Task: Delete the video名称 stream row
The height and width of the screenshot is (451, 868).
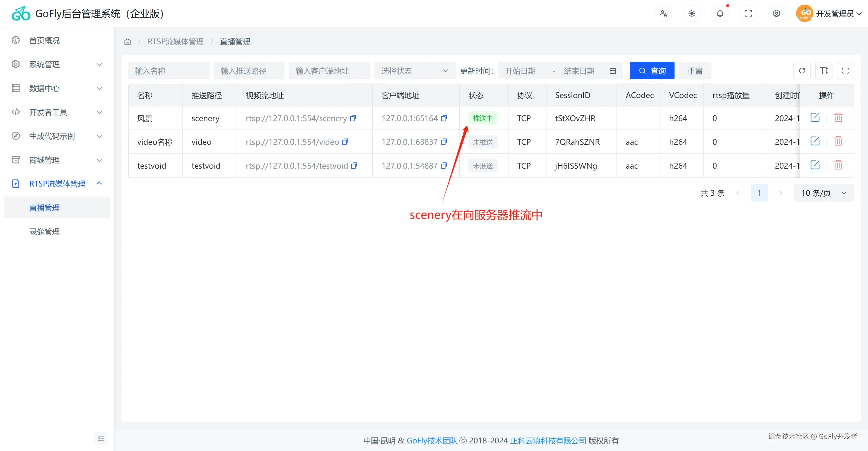Action: (838, 141)
